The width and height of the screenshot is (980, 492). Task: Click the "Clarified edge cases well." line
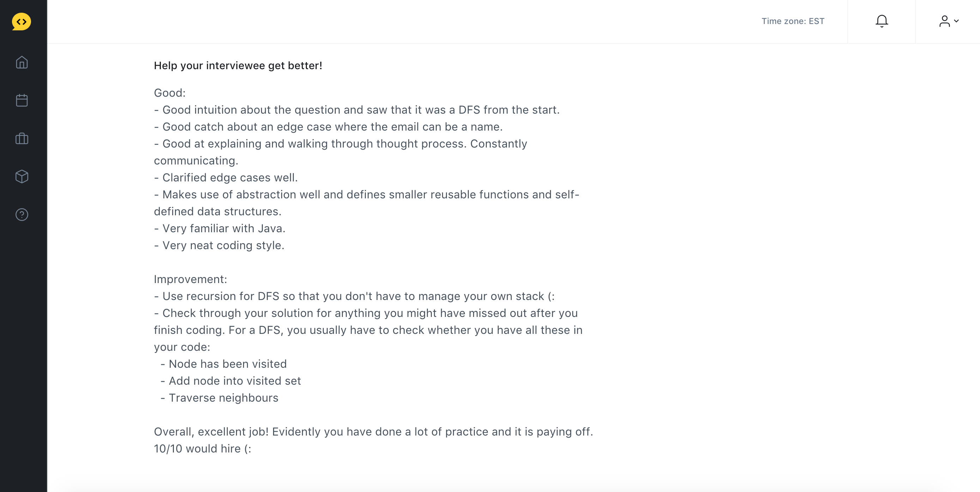point(226,178)
